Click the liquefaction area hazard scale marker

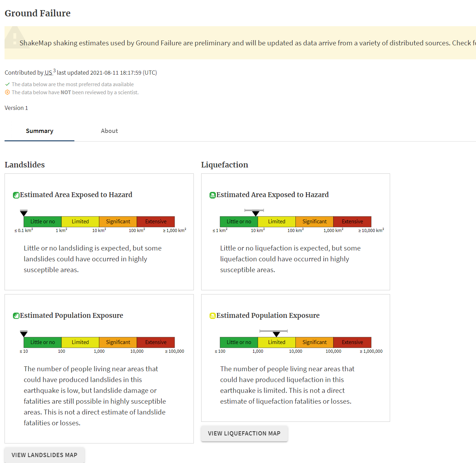(x=256, y=213)
